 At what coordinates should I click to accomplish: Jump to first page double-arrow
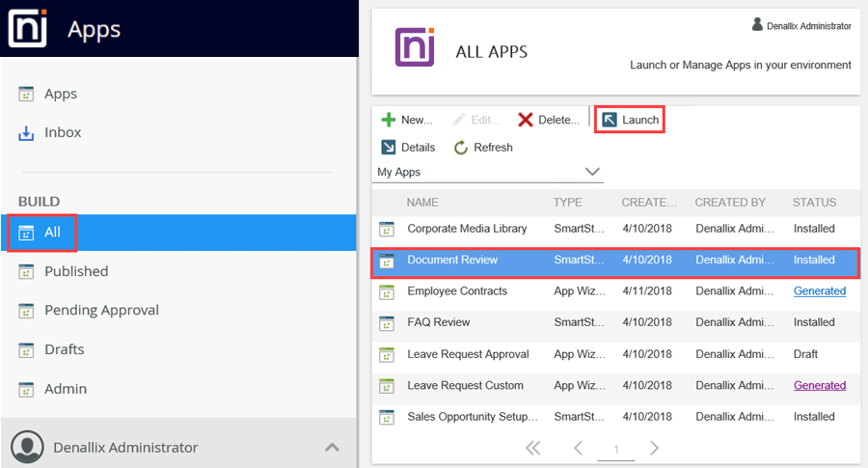[x=532, y=448]
